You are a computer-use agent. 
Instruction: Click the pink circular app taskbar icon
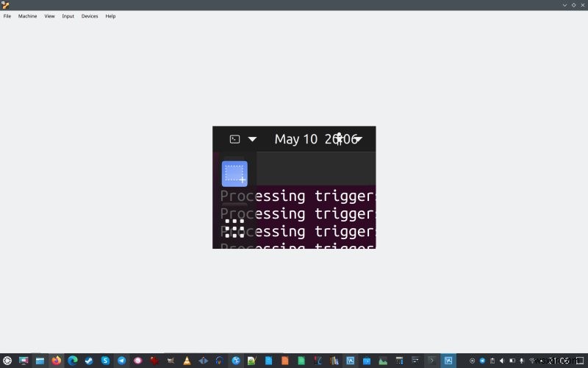click(138, 361)
